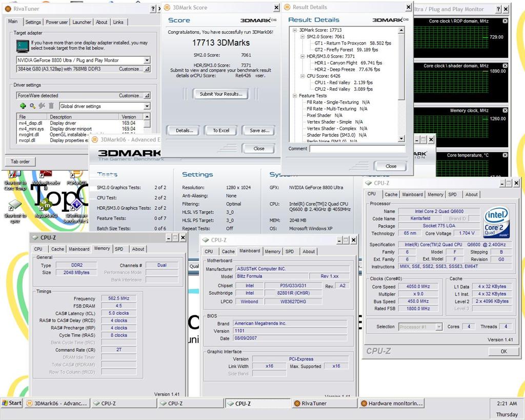Click the Close button in 3DMark Score dialog

point(259,148)
